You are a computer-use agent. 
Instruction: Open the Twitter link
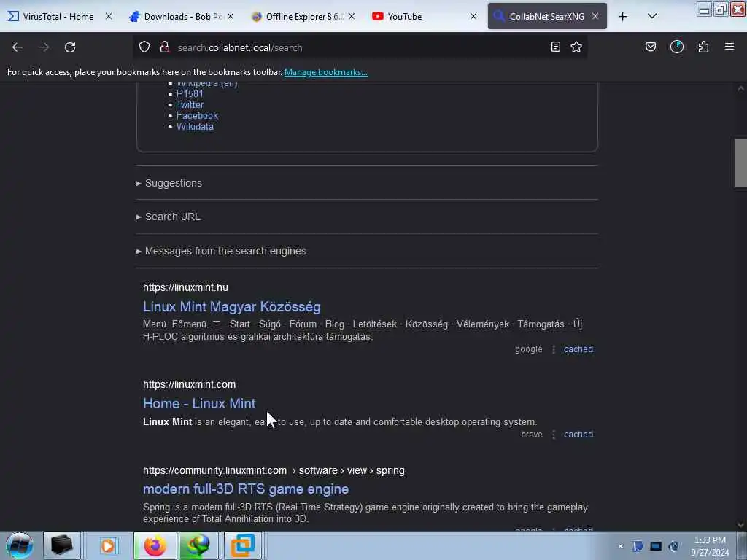[x=190, y=105]
